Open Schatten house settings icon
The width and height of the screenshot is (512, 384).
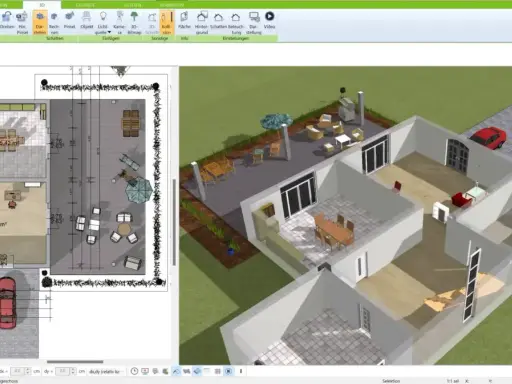(x=218, y=17)
